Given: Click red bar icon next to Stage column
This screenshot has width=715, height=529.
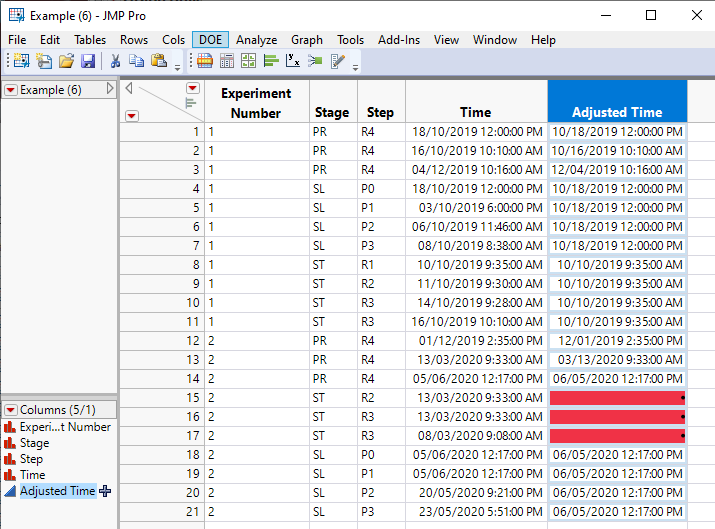Looking at the screenshot, I should tap(10, 443).
